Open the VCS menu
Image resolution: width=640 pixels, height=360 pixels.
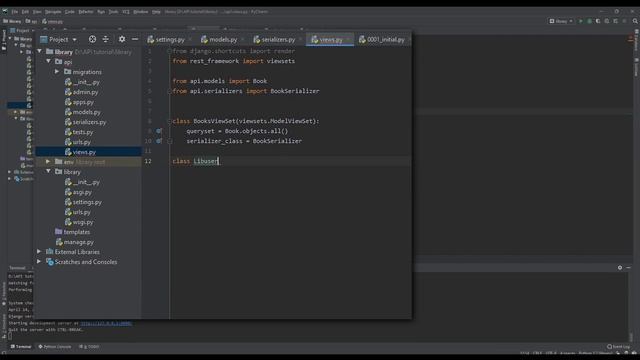[x=126, y=12]
